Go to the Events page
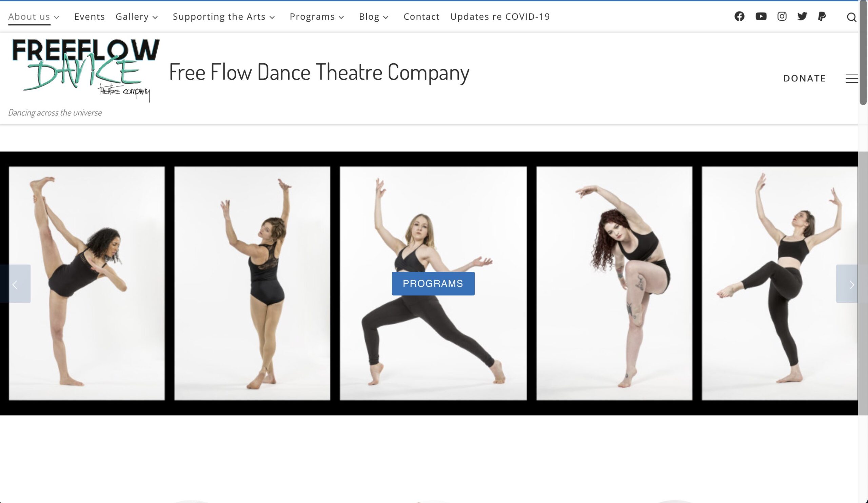The height and width of the screenshot is (503, 868). click(90, 17)
